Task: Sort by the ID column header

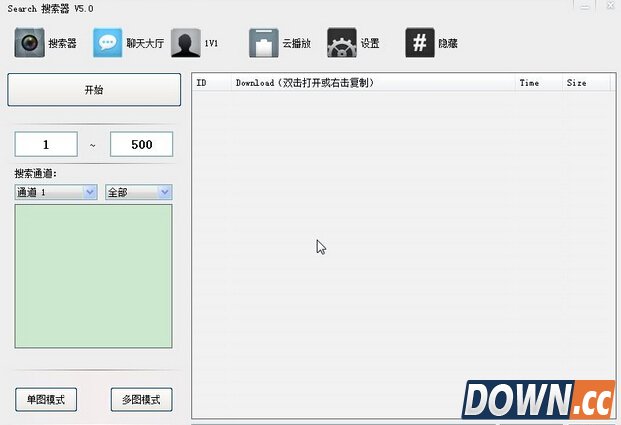Action: (211, 83)
